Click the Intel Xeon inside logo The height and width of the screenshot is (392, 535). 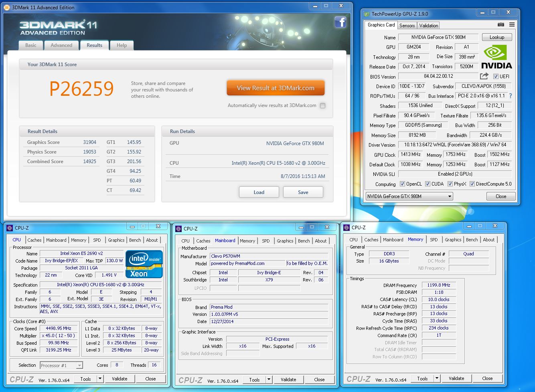pos(144,264)
